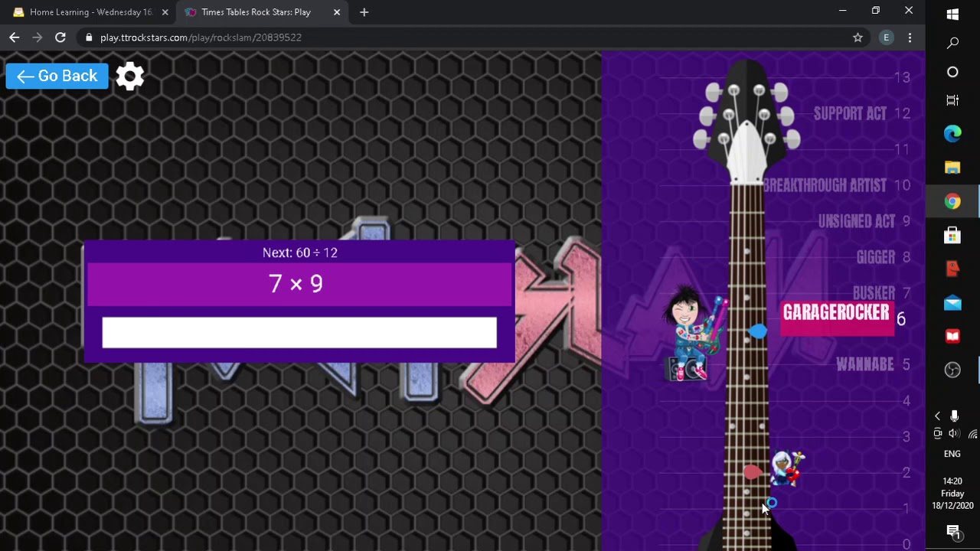Click the blue guitar pick marker
This screenshot has height=551, width=980.
(757, 331)
